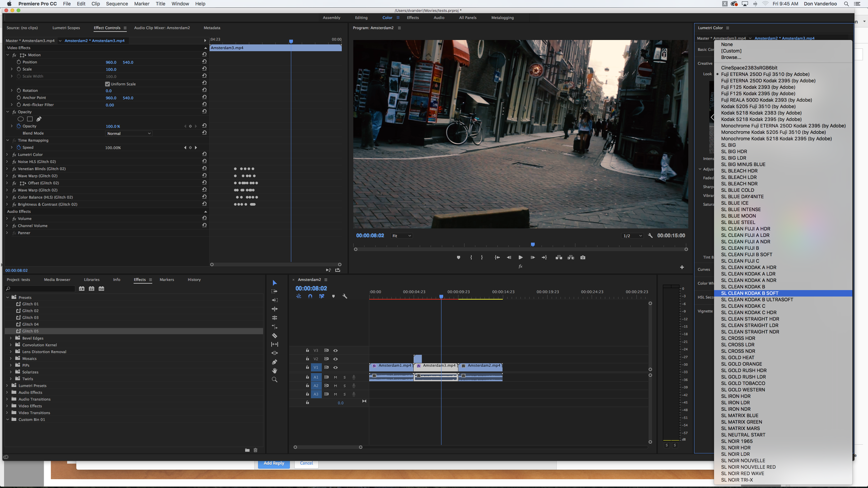Screen dimensions: 868x488
Task: Toggle nest sequences insert mode icon
Action: coord(299,296)
